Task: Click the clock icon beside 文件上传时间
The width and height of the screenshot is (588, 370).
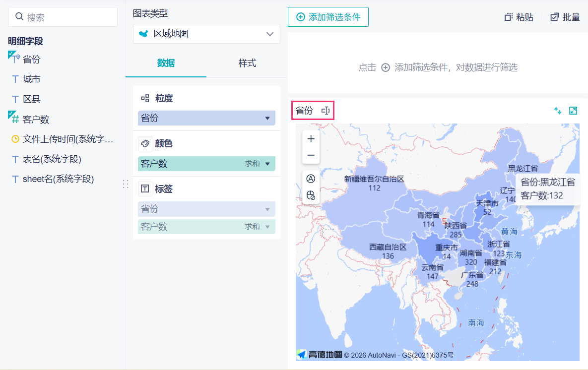Action: point(15,139)
